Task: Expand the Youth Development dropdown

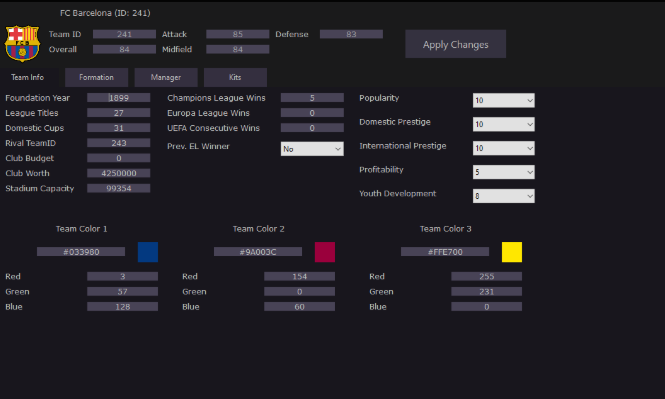Action: click(503, 196)
